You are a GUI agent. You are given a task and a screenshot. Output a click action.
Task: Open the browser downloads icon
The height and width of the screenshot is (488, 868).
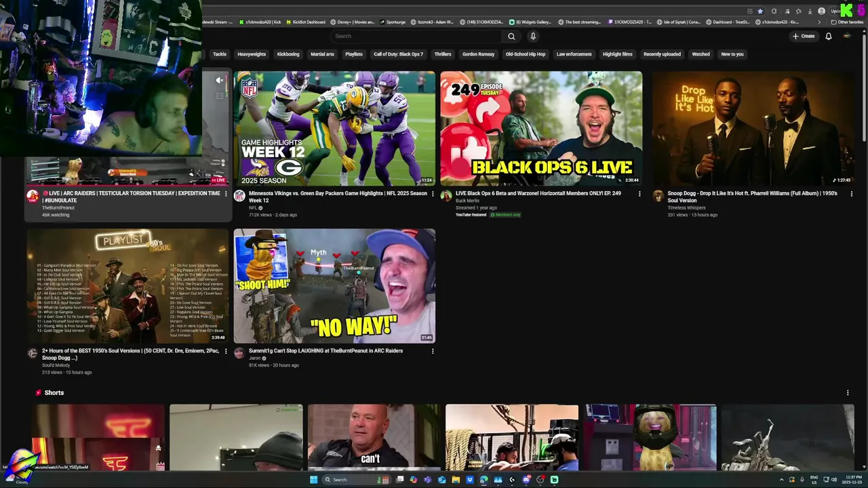coord(810,12)
